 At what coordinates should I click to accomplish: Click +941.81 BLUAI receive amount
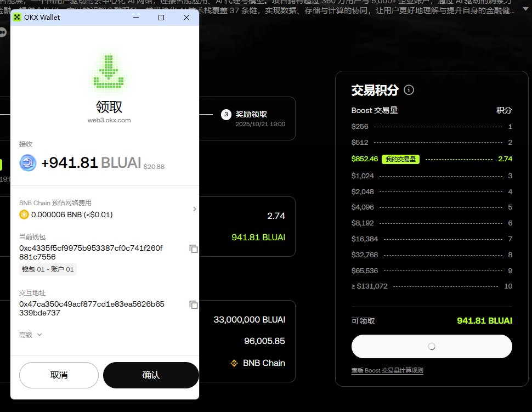(91, 163)
